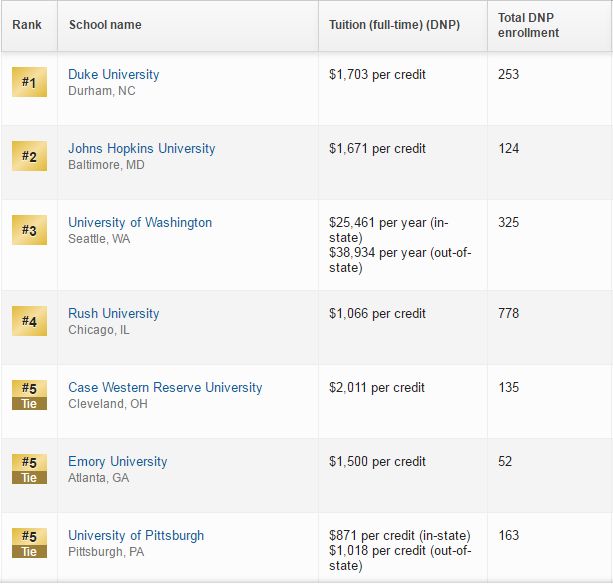Click Emory University's #5 Tie badge
This screenshot has height=584, width=613.
[29, 469]
